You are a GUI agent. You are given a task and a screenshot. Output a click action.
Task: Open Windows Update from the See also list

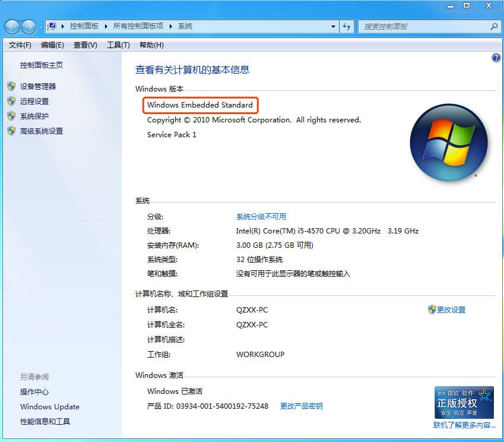tap(50, 406)
